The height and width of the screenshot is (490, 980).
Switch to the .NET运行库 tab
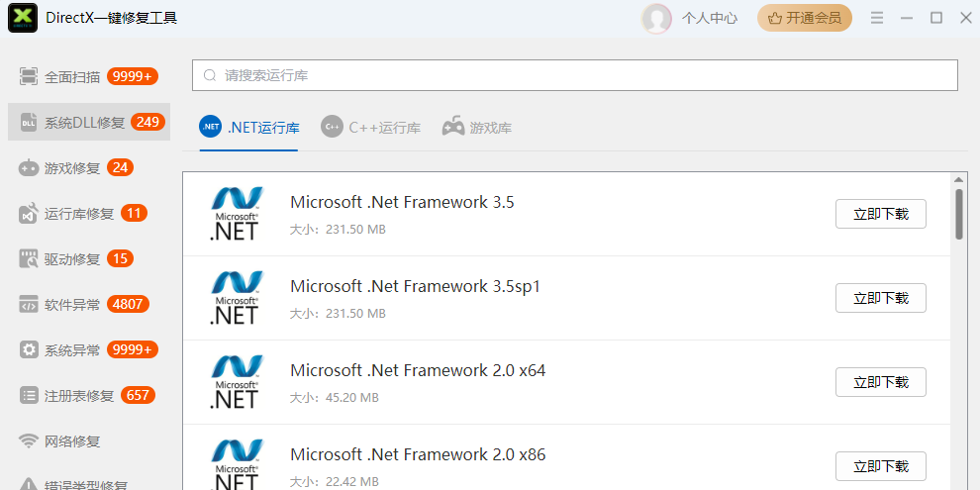tap(249, 128)
